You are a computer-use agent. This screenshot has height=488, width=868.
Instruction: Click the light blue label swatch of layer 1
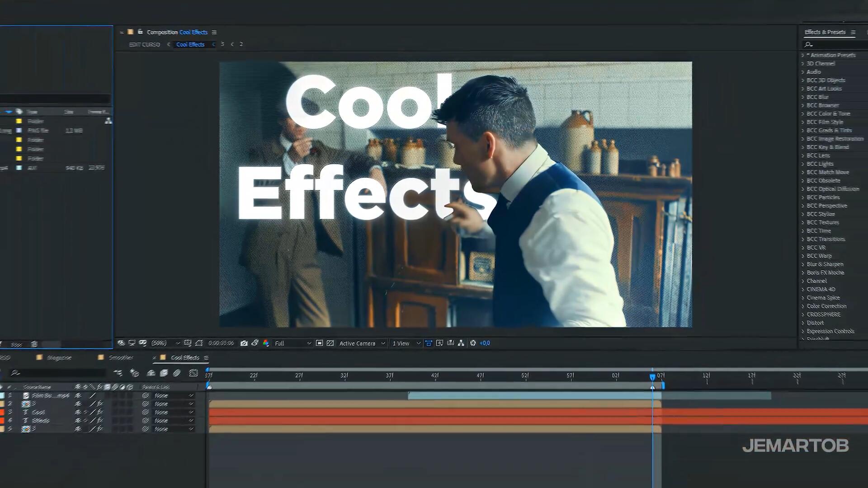2,395
